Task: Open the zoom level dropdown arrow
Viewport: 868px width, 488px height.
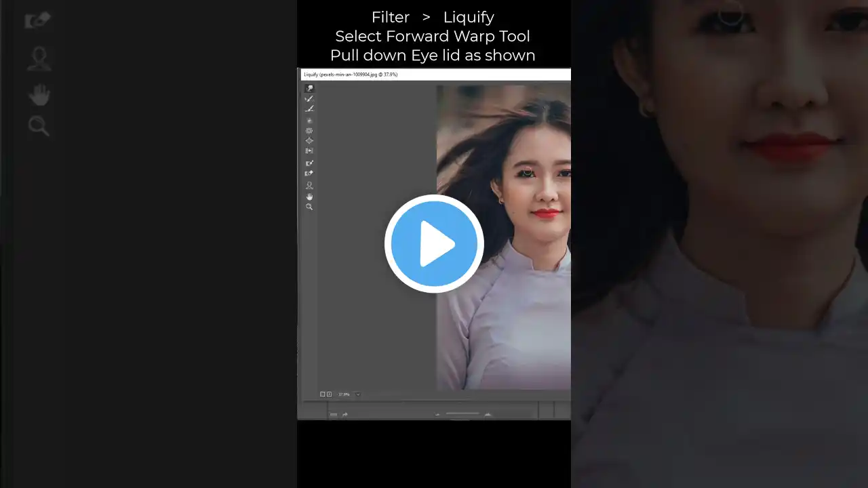Action: point(358,394)
